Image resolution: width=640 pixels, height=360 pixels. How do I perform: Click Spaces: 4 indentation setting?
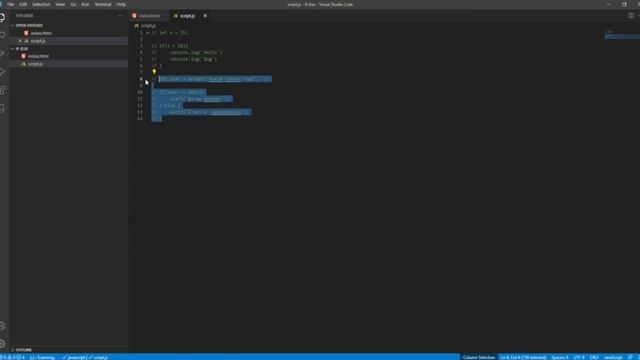[560, 357]
